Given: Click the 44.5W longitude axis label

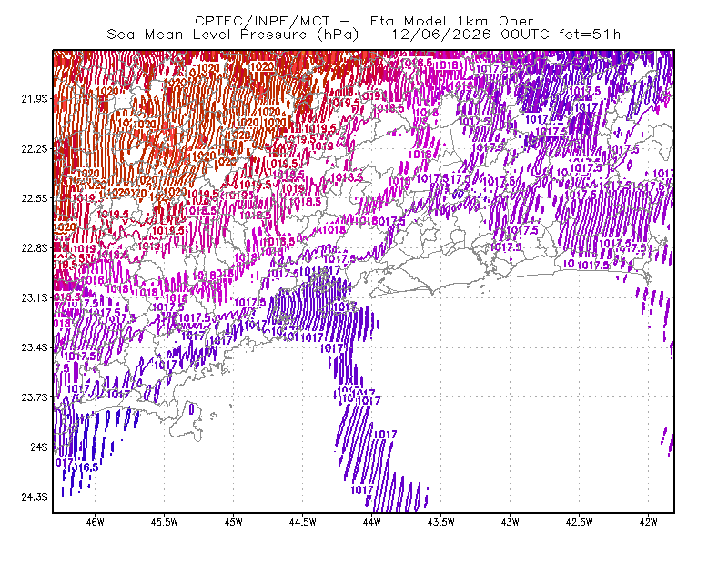Looking at the screenshot, I should coord(302,522).
